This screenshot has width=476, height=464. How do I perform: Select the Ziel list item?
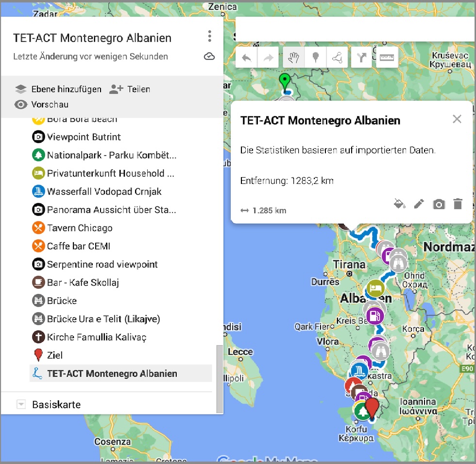coord(121,355)
